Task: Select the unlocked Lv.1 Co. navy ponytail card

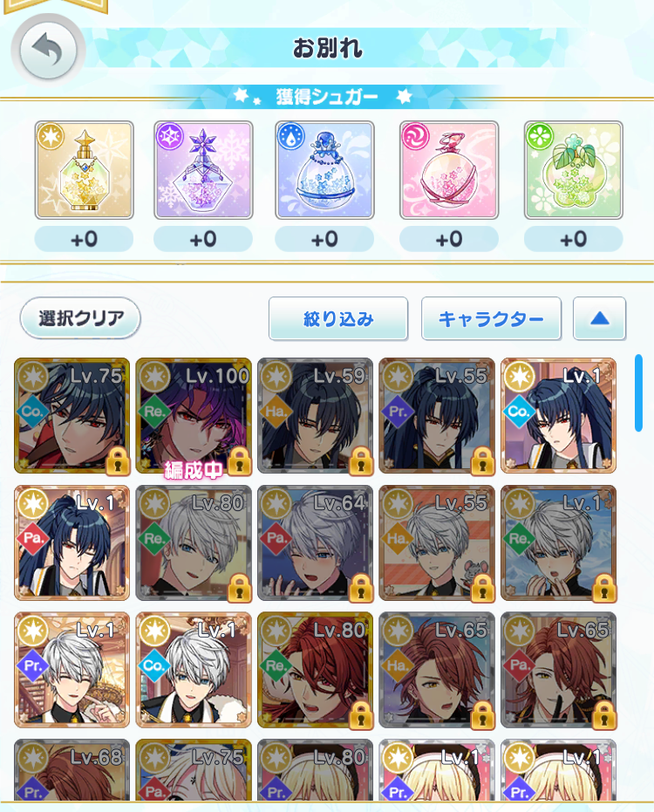Action: click(x=558, y=415)
